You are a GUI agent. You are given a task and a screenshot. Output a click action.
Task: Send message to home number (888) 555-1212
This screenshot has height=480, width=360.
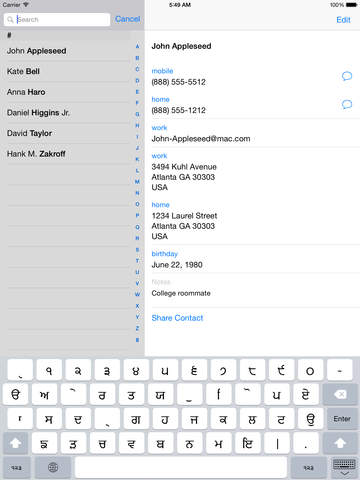coord(347,104)
